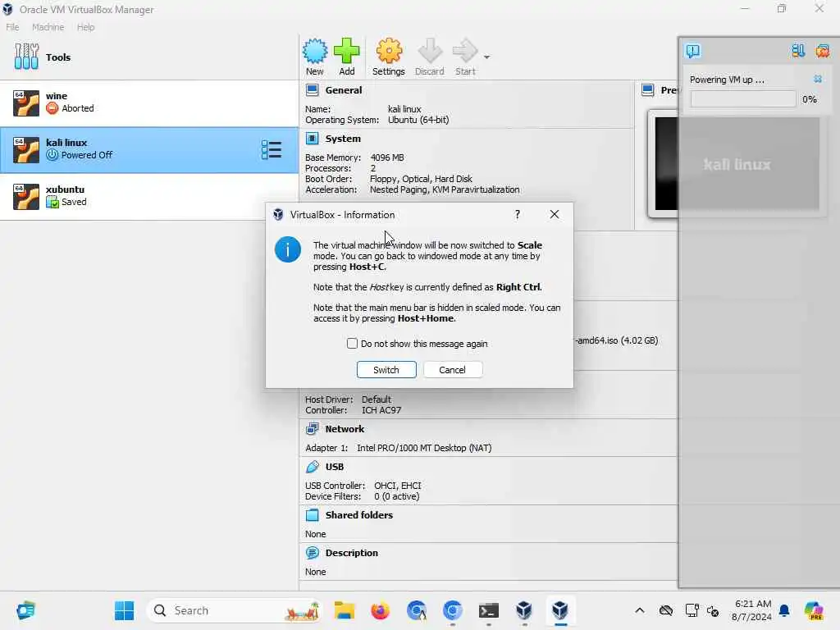Select the Tools entry in sidebar
Screen dimensions: 840x630
click(x=149, y=57)
